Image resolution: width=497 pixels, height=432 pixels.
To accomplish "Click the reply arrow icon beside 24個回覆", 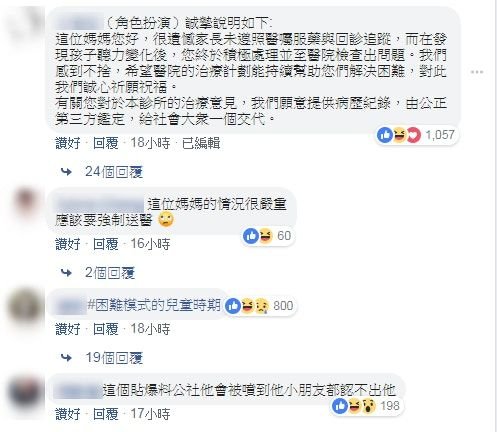I will [67, 172].
